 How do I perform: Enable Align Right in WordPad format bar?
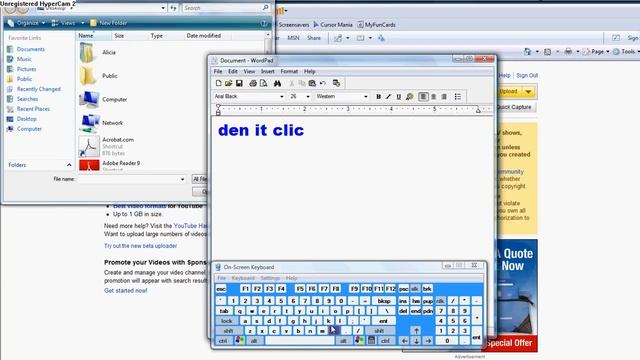pos(444,97)
